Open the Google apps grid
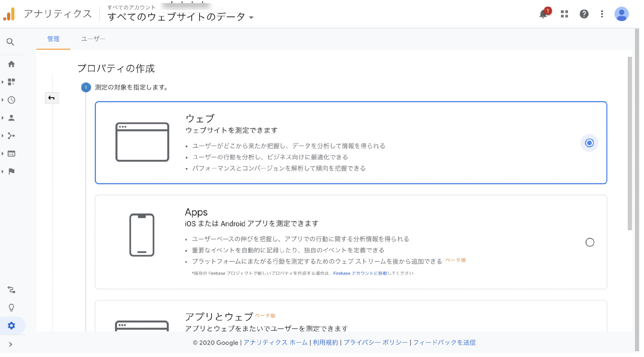Viewport: 644px width, 357px height. click(x=564, y=14)
